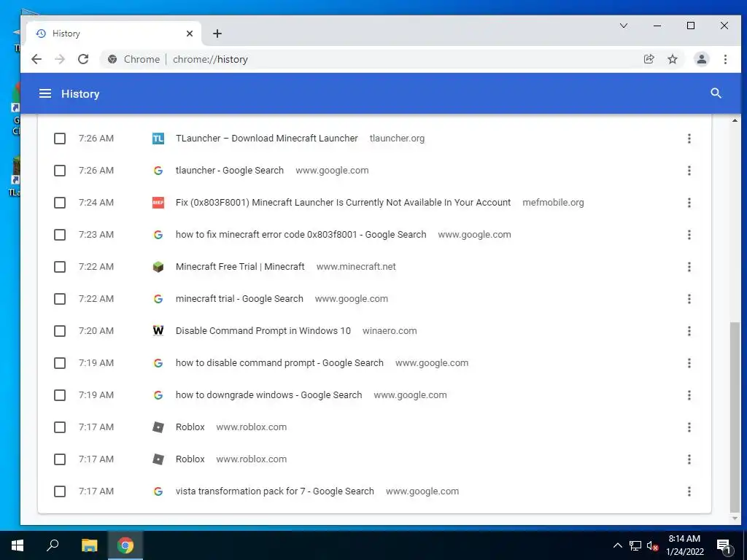This screenshot has height=560, width=747.
Task: Open Minecraft Free Trial | Minecraft link
Action: pyautogui.click(x=240, y=267)
